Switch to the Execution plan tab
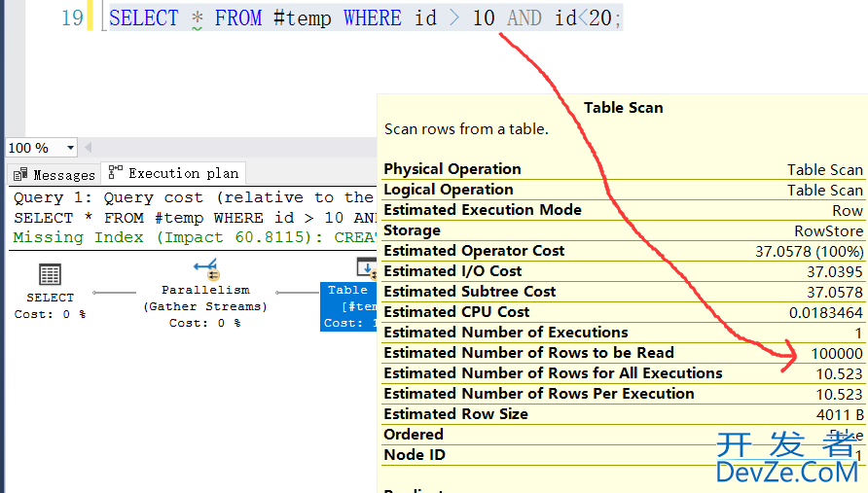868x493 pixels. tap(174, 174)
